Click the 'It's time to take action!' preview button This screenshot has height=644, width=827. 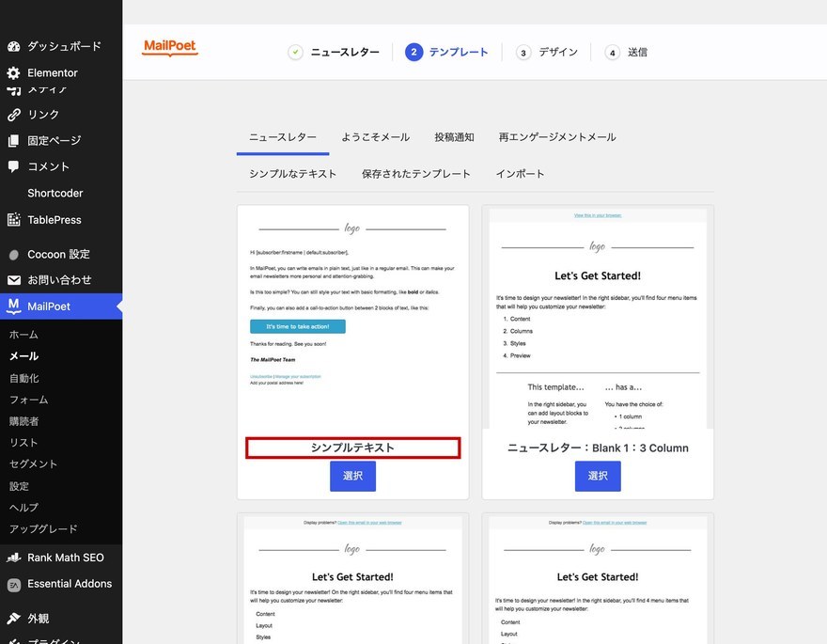coord(298,326)
